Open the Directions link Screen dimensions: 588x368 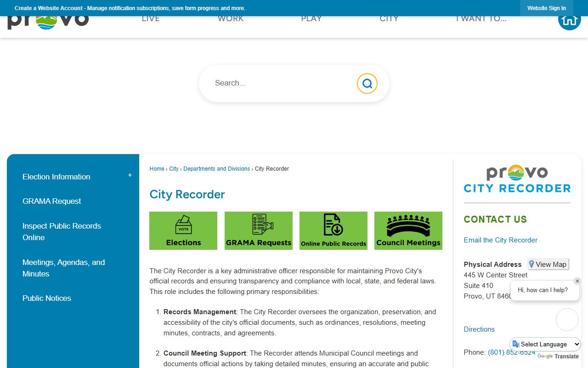pyautogui.click(x=479, y=329)
